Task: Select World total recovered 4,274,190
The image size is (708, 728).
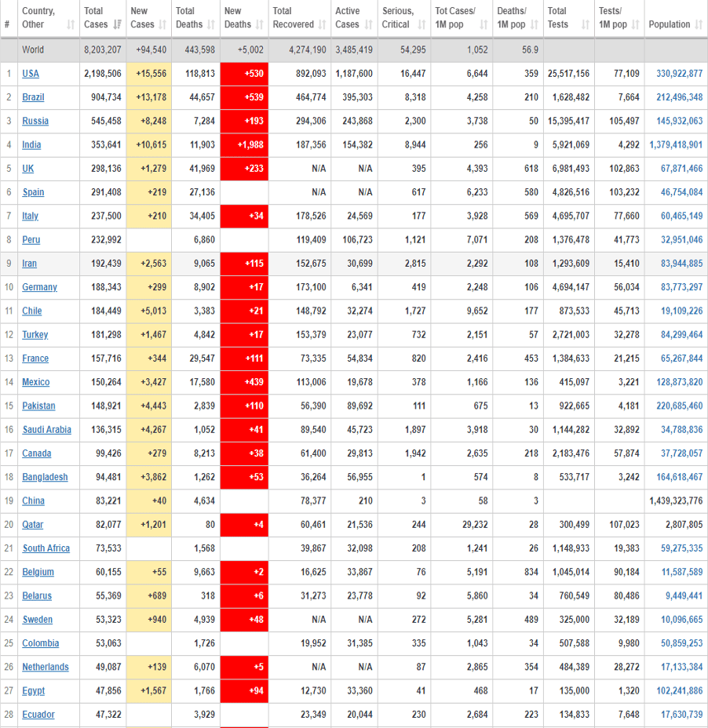Action: point(308,49)
